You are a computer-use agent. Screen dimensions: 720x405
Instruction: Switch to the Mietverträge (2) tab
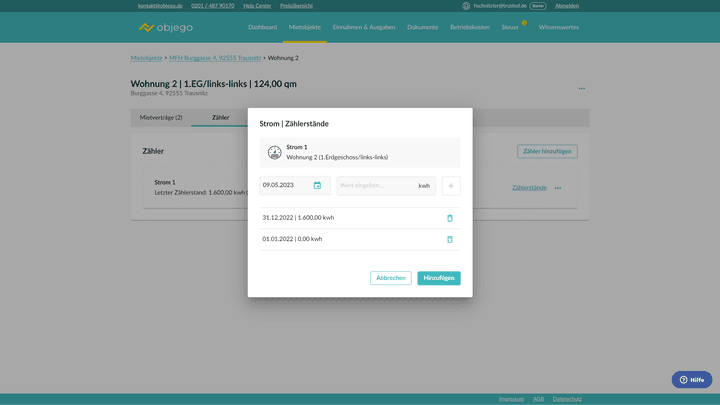coord(161,118)
